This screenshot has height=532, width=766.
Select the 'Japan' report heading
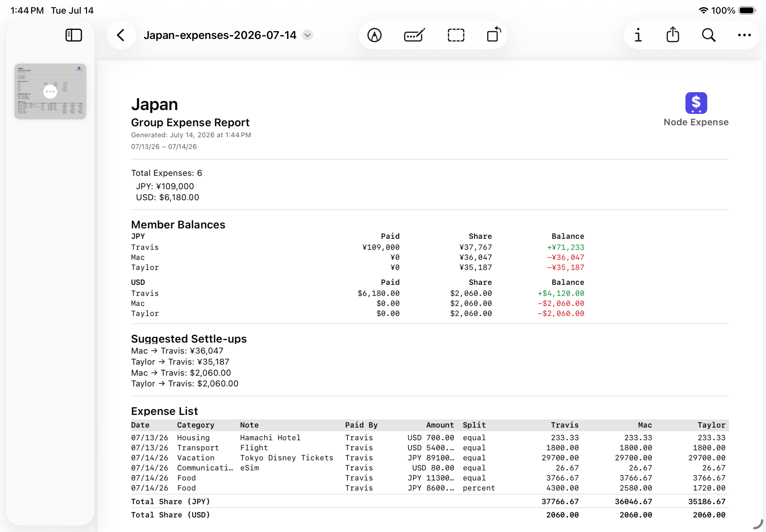click(x=154, y=104)
